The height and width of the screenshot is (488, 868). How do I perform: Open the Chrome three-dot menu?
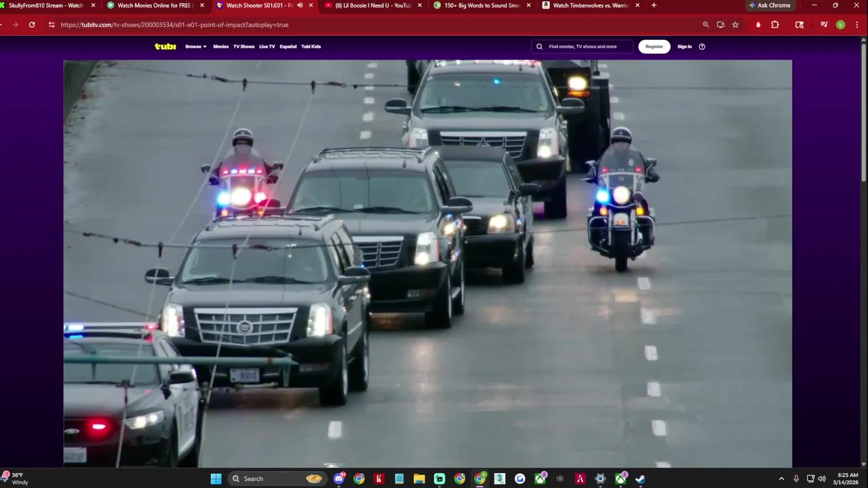click(x=856, y=24)
